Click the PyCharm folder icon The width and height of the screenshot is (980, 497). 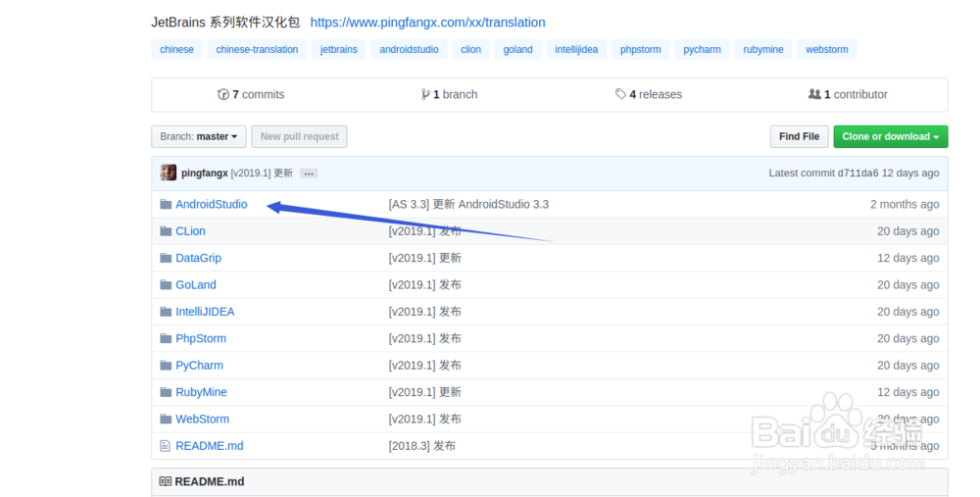(166, 366)
